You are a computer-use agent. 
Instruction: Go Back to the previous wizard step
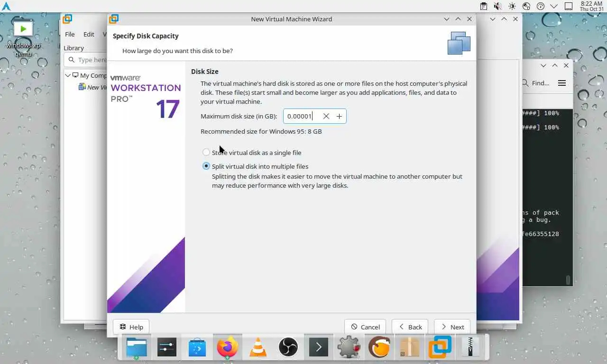410,327
